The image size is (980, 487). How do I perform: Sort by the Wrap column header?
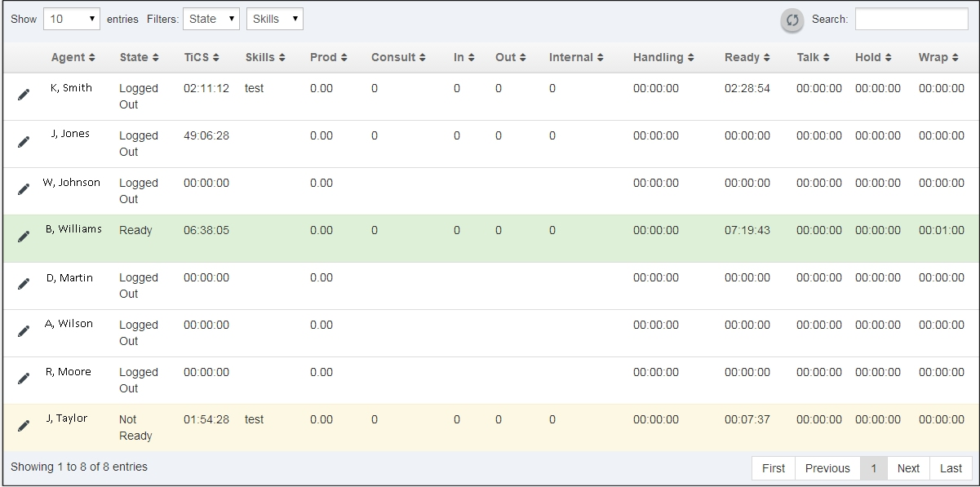pyautogui.click(x=938, y=57)
